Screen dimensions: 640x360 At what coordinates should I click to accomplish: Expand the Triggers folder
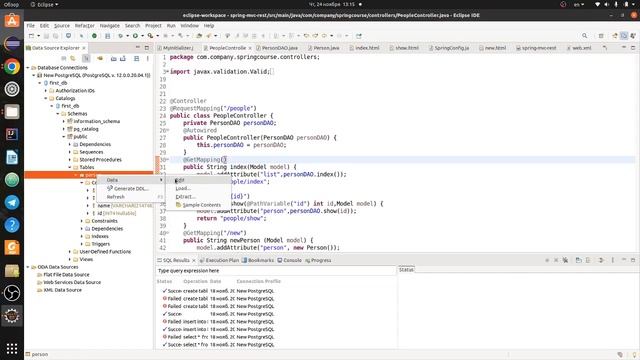pos(82,244)
